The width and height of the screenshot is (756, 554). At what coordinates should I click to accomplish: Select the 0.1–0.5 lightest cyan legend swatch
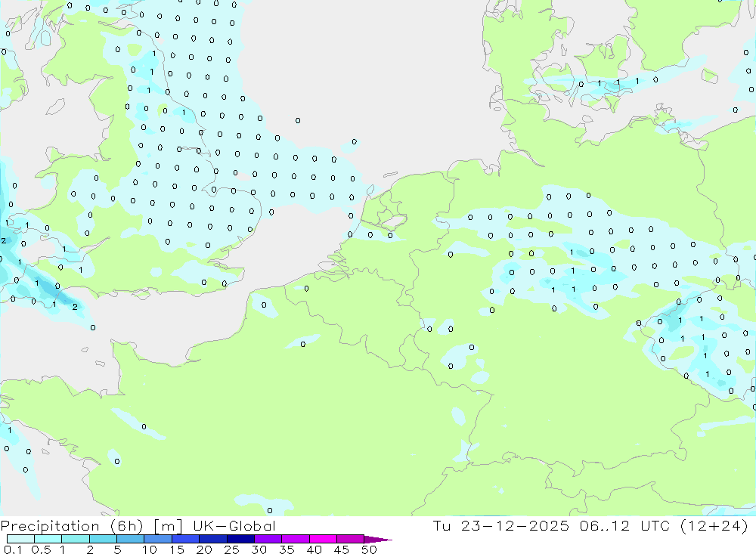(20, 539)
